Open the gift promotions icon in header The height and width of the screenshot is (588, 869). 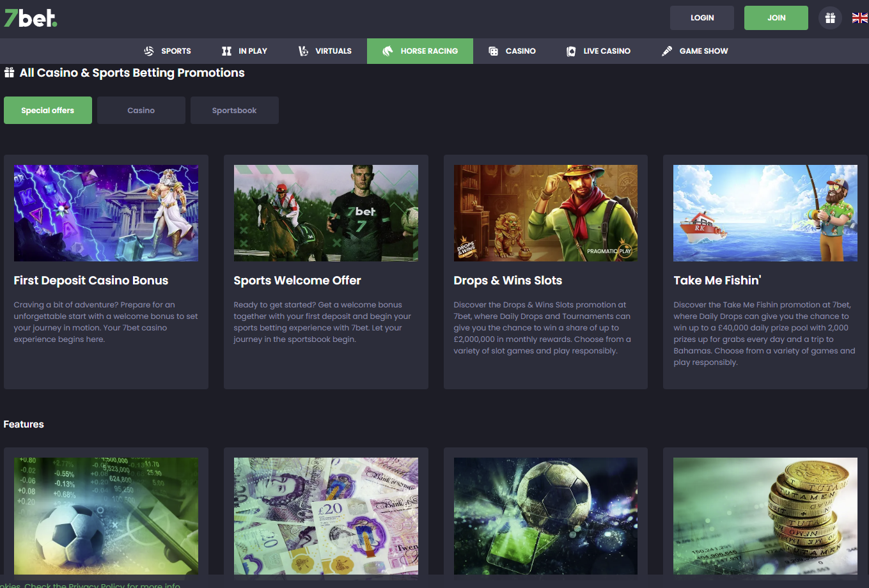(x=830, y=18)
